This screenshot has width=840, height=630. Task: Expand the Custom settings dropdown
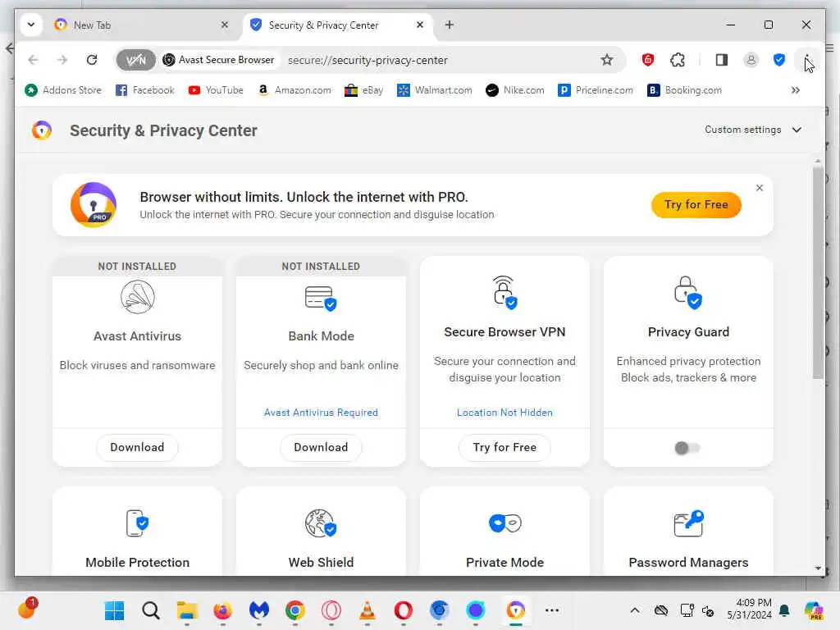[753, 130]
